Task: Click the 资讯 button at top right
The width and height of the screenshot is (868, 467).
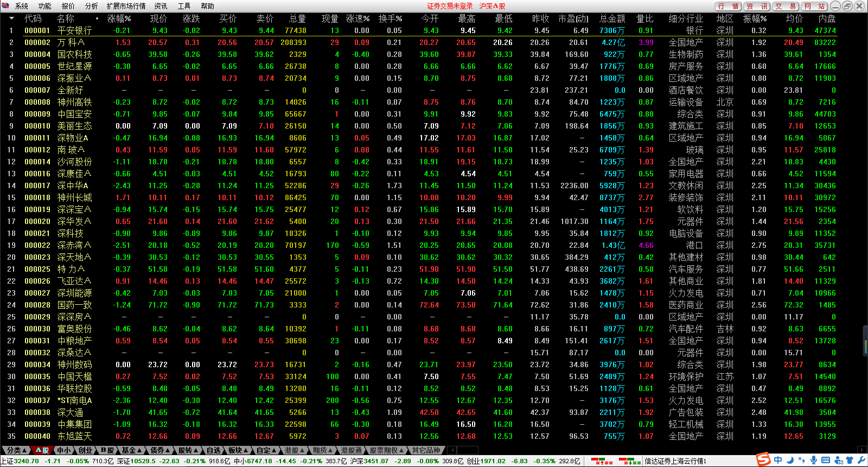Action: (757, 6)
